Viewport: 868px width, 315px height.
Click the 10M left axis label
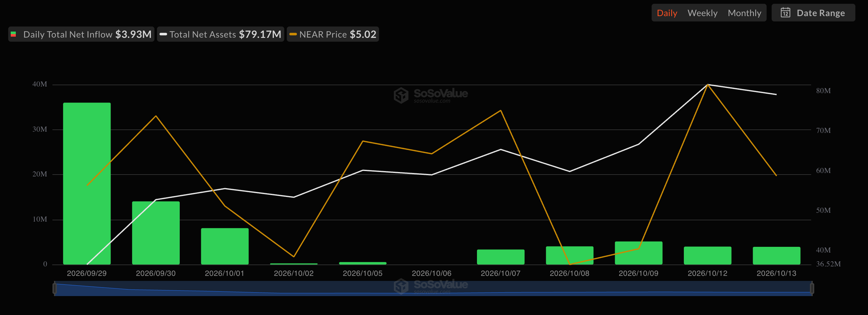[x=40, y=219]
